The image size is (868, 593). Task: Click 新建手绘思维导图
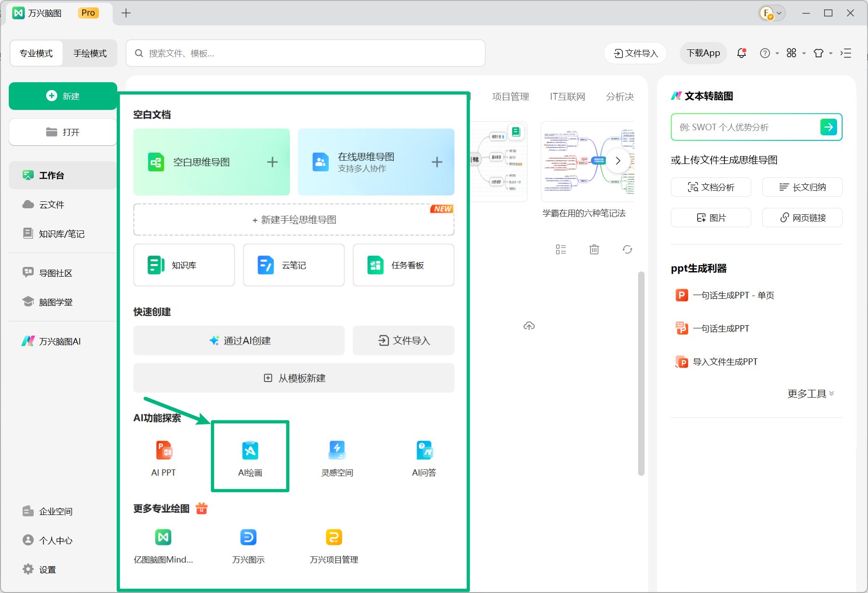(294, 220)
